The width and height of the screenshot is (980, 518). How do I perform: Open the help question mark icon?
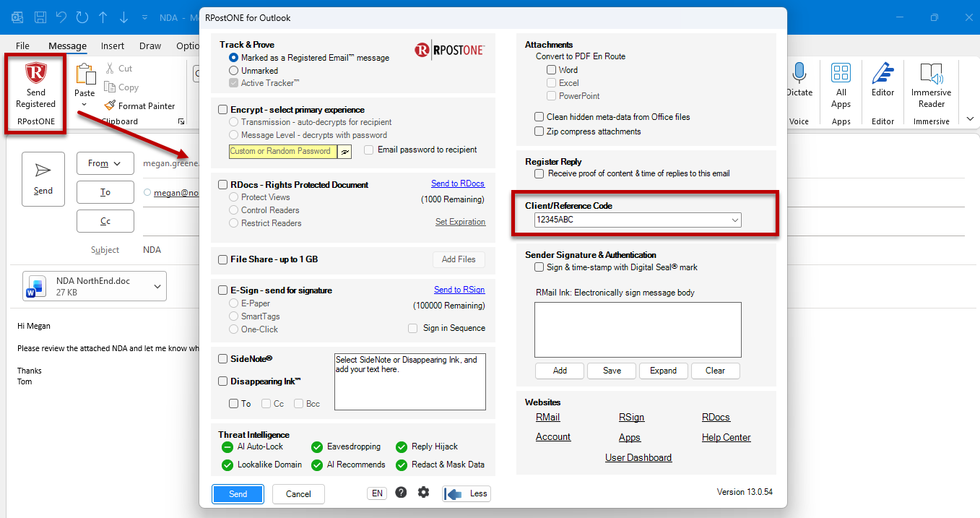click(401, 493)
